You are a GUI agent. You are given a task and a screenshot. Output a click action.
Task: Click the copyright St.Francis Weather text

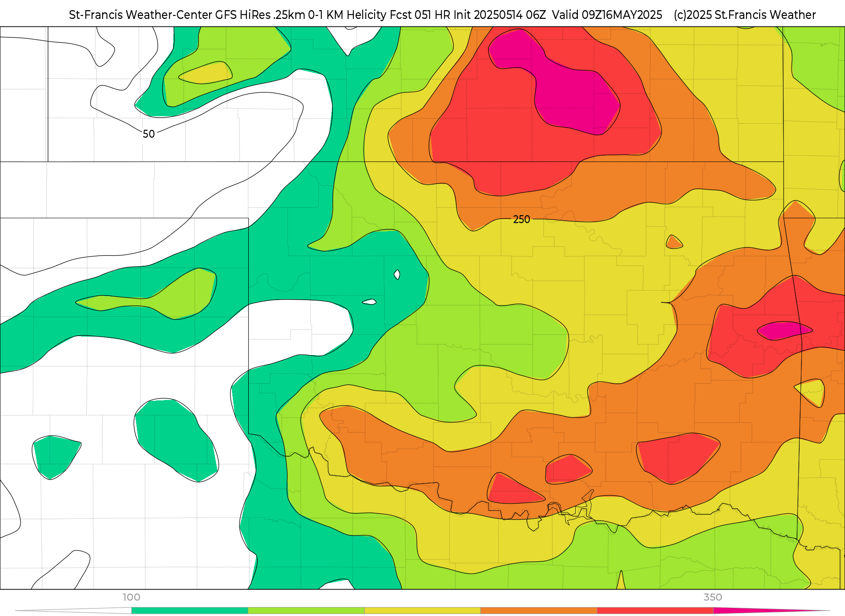click(x=745, y=15)
